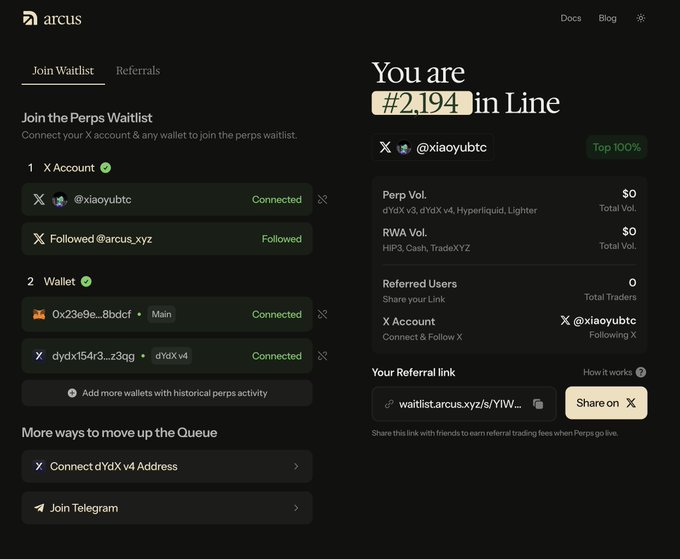Disconnect the @xiaoyubtc X account unlink icon
Screen dimensions: 680x559
coord(322,199)
